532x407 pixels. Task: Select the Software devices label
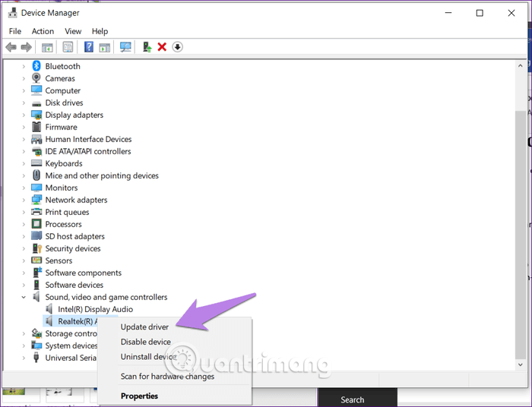(74, 285)
